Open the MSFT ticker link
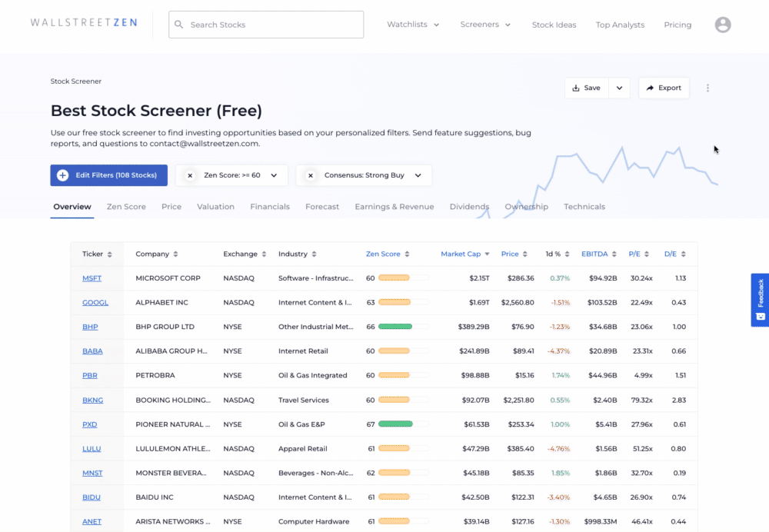This screenshot has width=769, height=532. [92, 278]
